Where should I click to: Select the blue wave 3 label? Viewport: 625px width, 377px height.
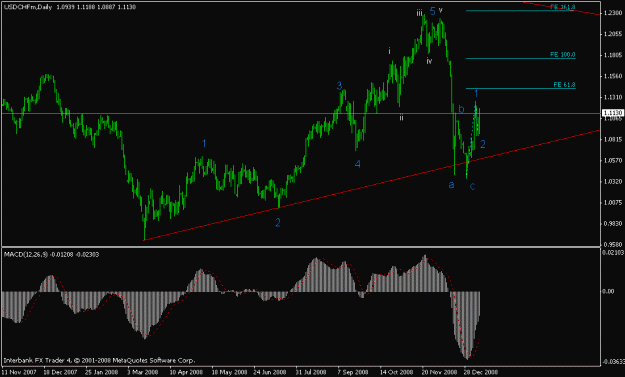pos(339,85)
